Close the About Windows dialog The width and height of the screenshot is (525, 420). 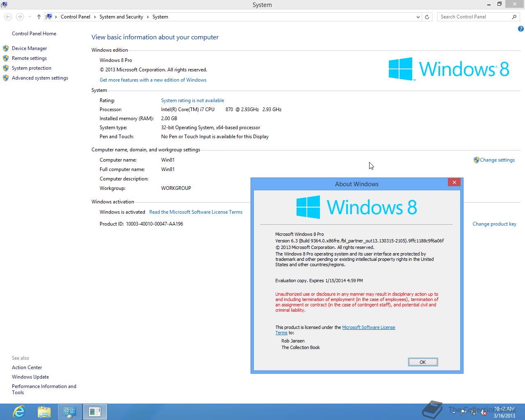coord(454,183)
